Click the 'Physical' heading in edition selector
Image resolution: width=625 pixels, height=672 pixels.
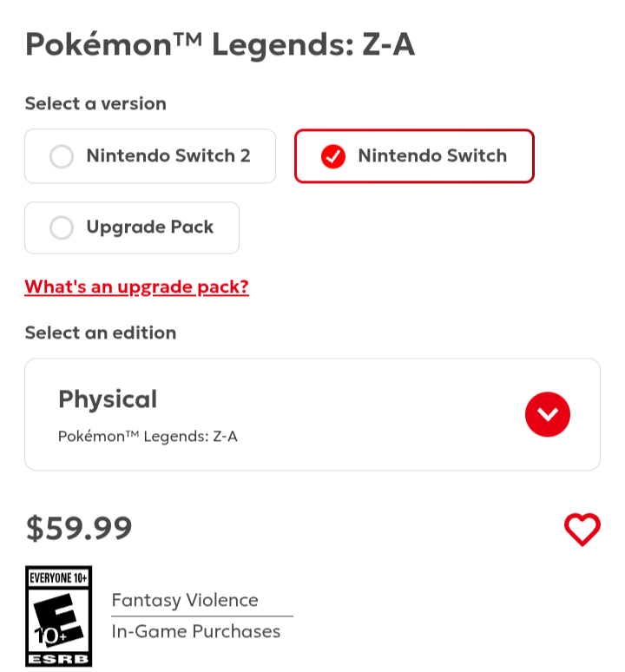point(108,399)
